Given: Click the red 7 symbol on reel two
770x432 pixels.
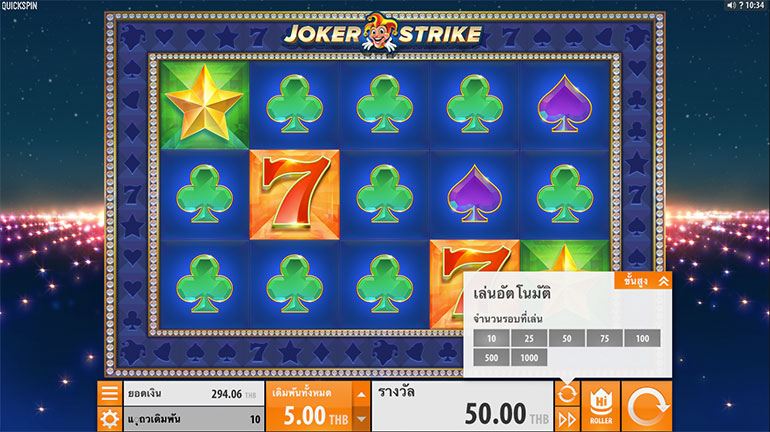Looking at the screenshot, I should [295, 195].
